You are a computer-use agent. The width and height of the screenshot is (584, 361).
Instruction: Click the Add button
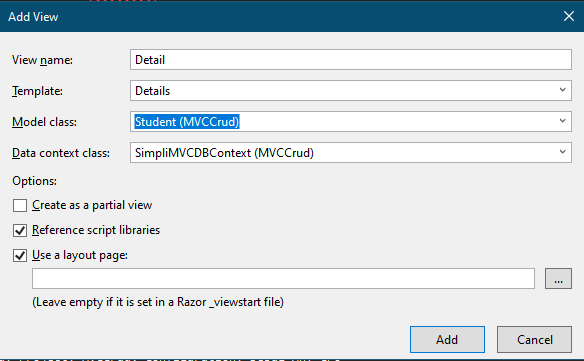click(447, 339)
